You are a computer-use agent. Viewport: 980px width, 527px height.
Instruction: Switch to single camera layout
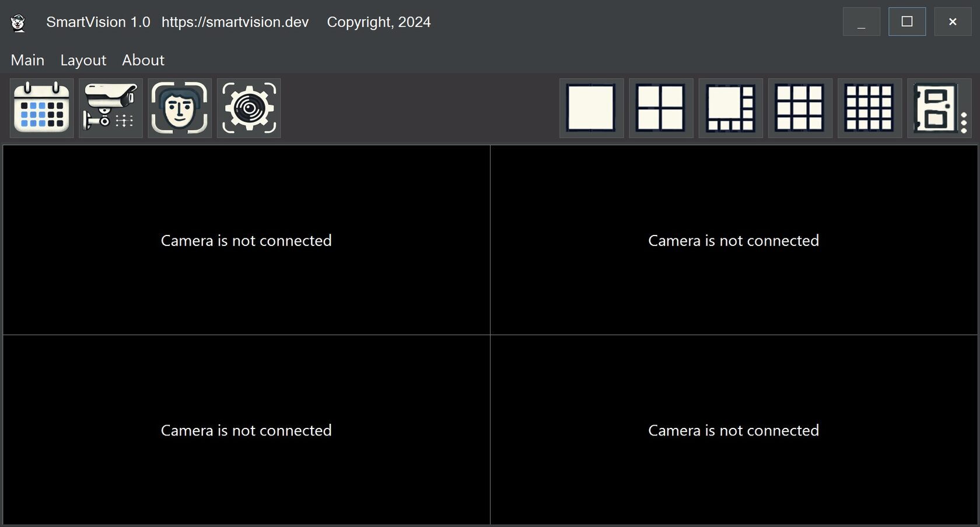click(x=591, y=108)
